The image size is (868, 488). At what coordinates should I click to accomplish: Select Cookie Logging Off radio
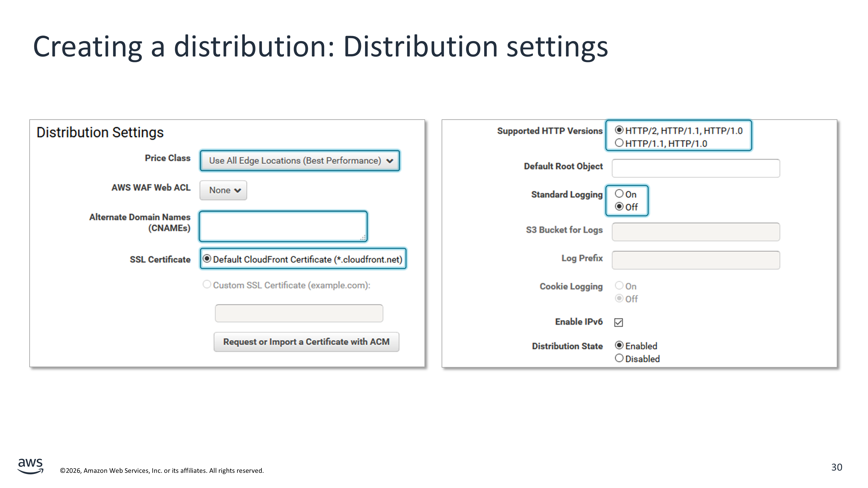coord(619,298)
